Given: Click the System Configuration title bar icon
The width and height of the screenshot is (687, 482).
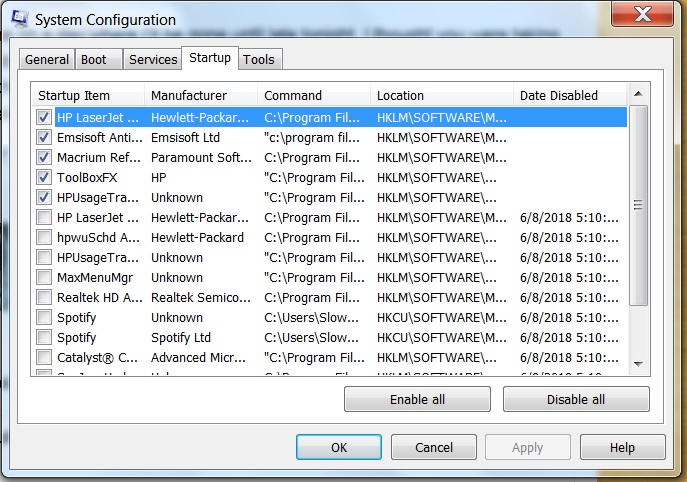Looking at the screenshot, I should coord(20,19).
